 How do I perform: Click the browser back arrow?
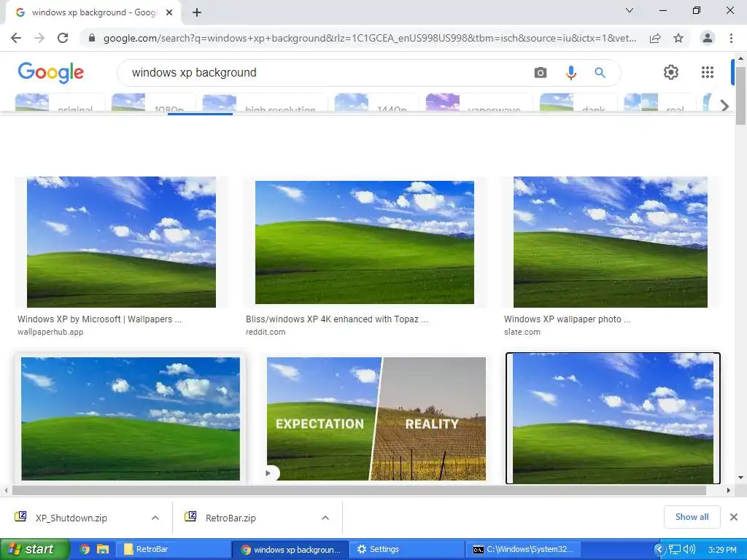tap(16, 38)
